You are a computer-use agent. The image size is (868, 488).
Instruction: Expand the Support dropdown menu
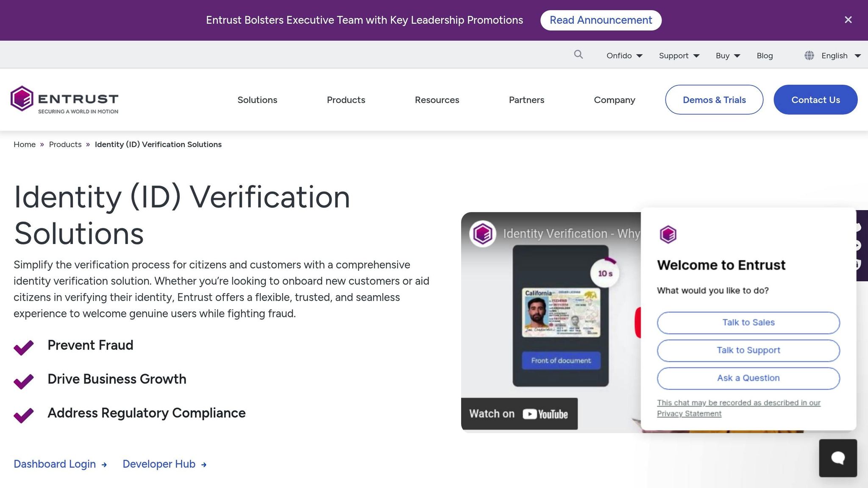pos(679,55)
